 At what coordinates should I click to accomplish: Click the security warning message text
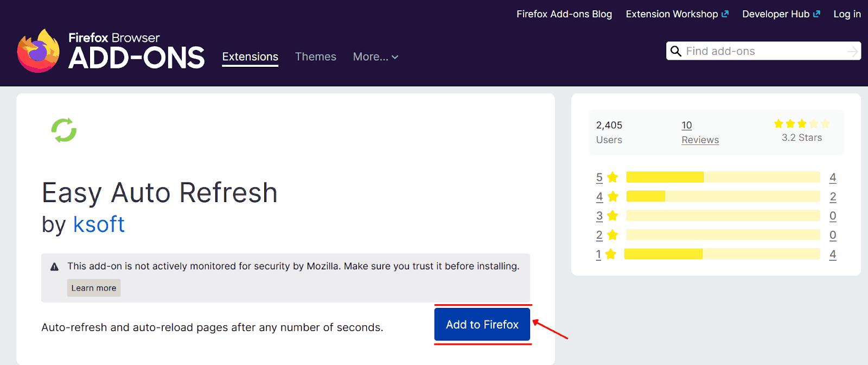click(x=293, y=266)
